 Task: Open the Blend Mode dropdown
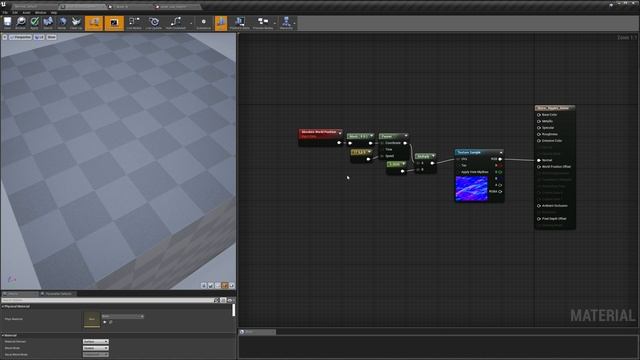[x=96, y=348]
